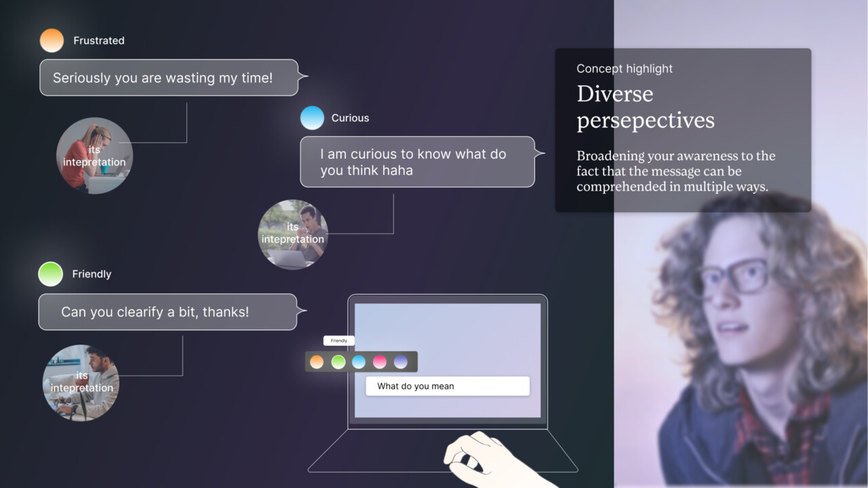The width and height of the screenshot is (868, 488).
Task: Click the orange Frustrated tone indicator circle
Action: pos(52,41)
